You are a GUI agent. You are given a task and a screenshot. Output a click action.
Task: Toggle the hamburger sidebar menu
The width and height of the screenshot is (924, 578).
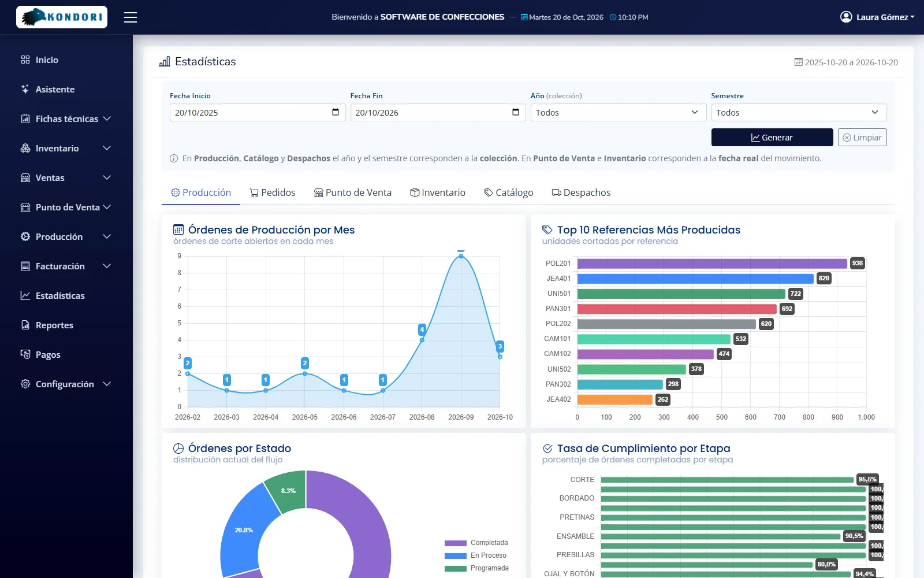click(131, 17)
